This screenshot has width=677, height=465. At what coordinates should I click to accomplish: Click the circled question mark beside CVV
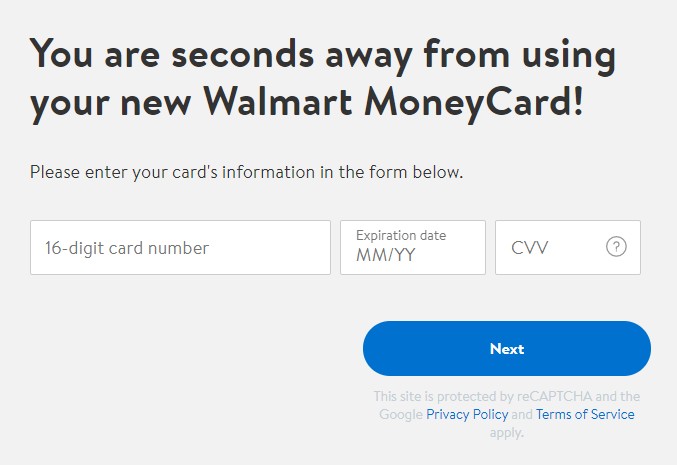tap(616, 247)
